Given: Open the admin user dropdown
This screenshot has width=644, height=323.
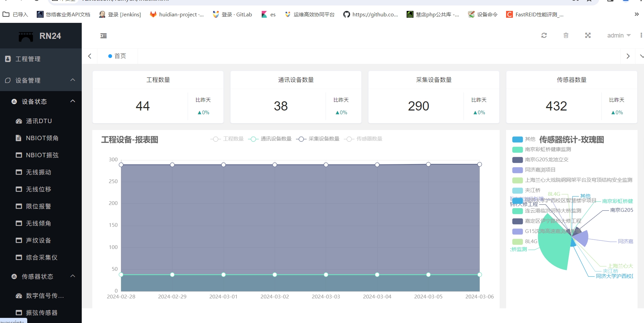Looking at the screenshot, I should (x=619, y=35).
